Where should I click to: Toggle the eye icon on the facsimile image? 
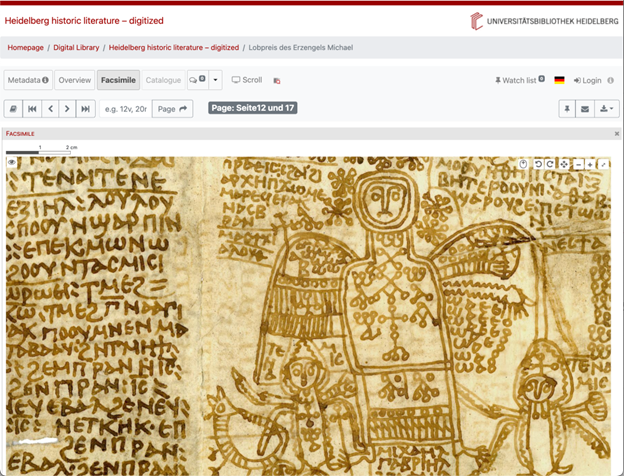coord(12,162)
